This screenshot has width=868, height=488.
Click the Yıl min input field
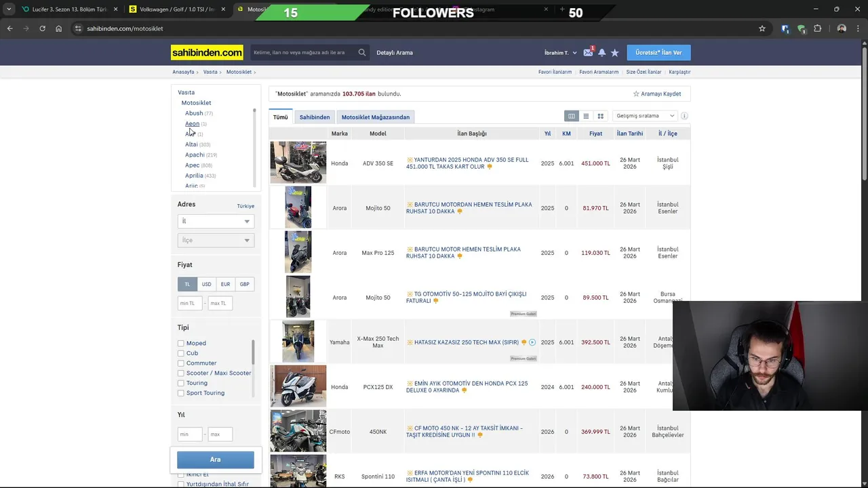(190, 434)
